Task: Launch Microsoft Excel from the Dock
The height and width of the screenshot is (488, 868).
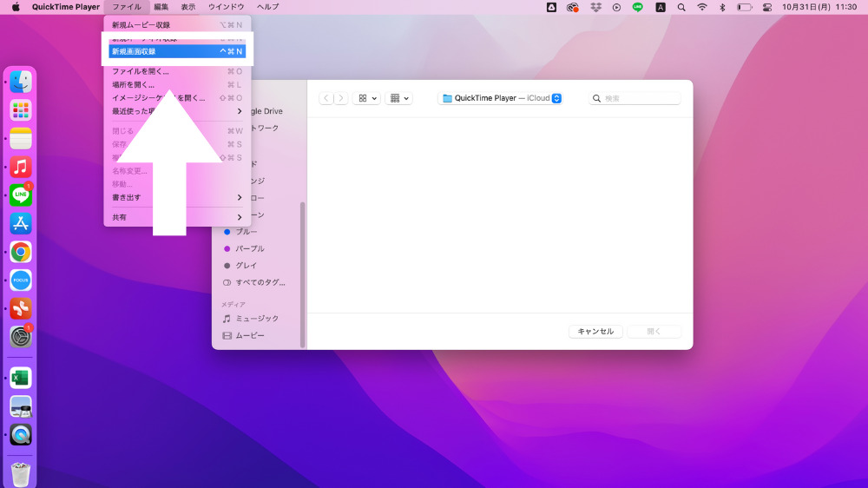Action: point(21,378)
